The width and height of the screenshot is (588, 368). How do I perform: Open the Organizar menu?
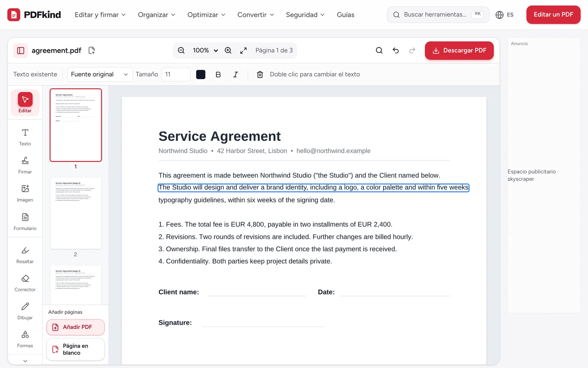click(x=157, y=15)
